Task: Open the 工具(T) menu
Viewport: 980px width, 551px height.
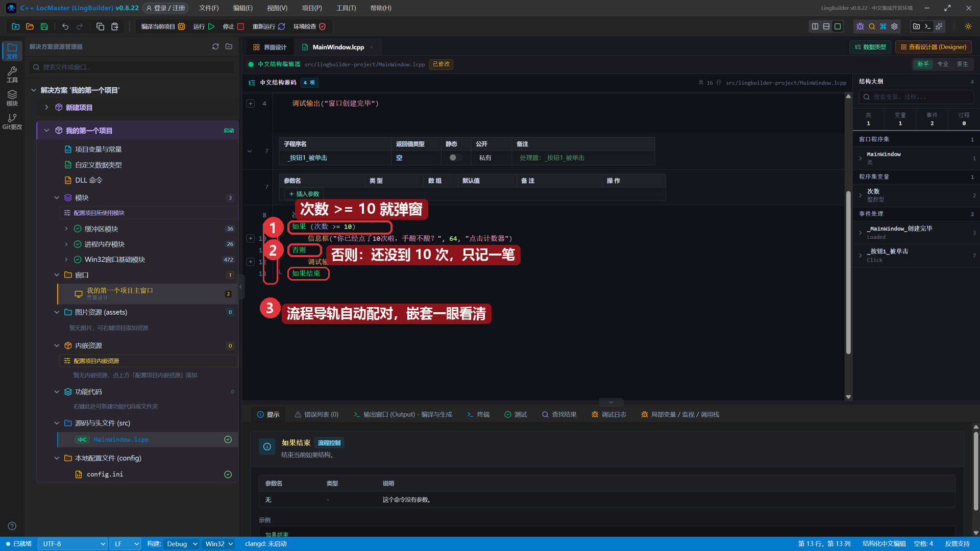Action: click(x=346, y=8)
